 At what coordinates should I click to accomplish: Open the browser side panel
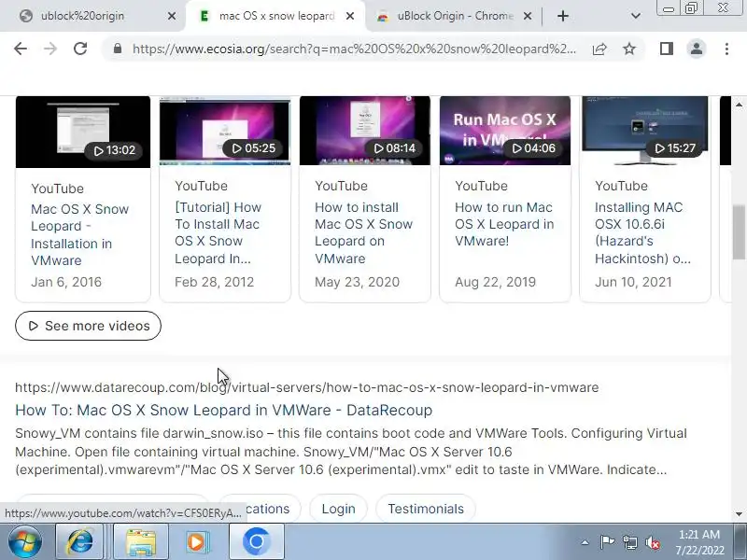click(x=667, y=49)
